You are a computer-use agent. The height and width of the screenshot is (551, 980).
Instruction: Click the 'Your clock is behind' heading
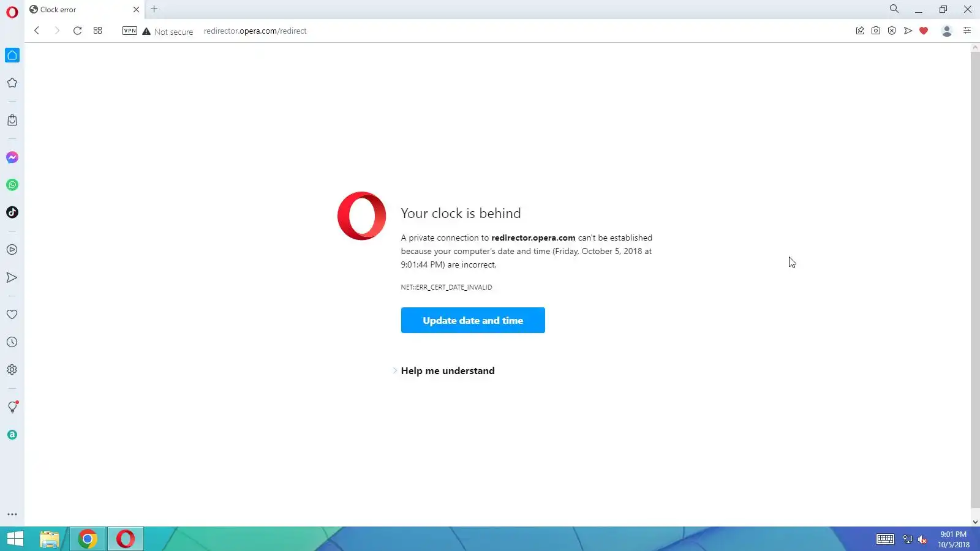point(461,213)
